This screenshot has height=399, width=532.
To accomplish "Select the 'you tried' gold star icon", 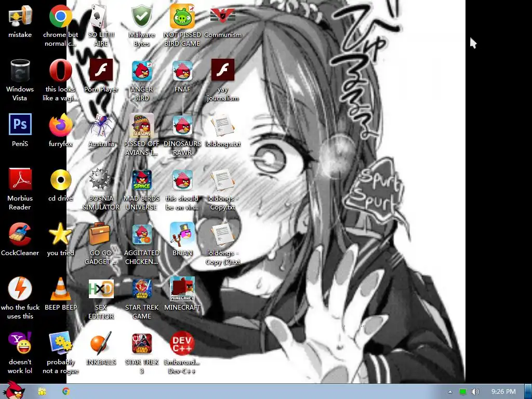I will click(x=60, y=234).
